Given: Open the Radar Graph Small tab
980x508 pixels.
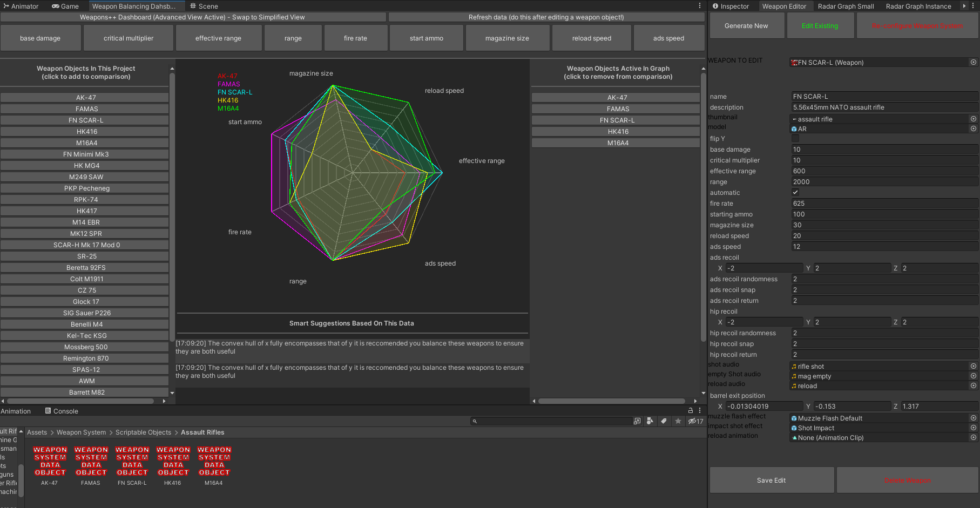Looking at the screenshot, I should tap(846, 6).
